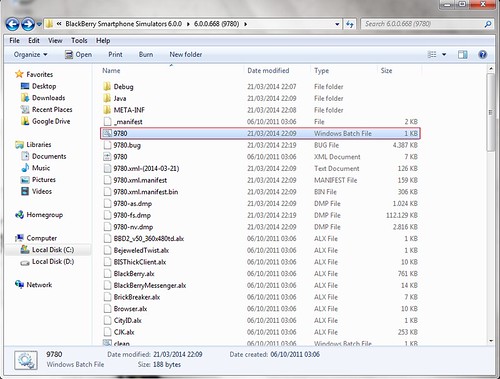Image resolution: width=500 pixels, height=379 pixels.
Task: Select the Java folder icon
Action: pos(107,98)
